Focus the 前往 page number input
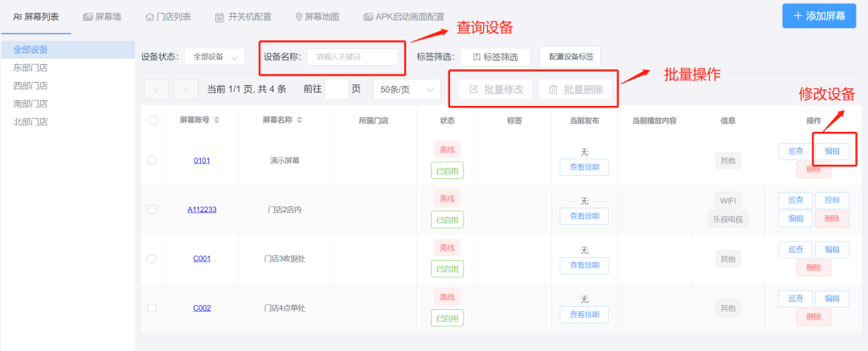The image size is (868, 351). tap(337, 89)
